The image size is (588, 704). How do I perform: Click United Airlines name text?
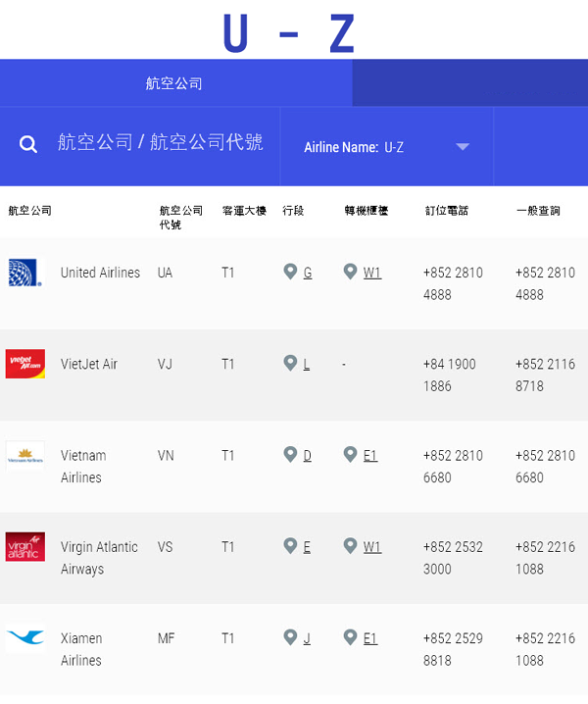pos(100,273)
